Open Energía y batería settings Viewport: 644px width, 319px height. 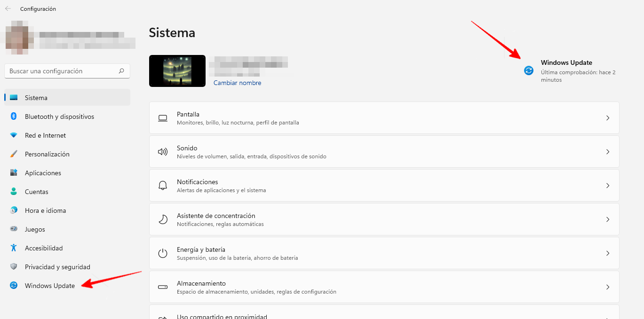click(383, 253)
